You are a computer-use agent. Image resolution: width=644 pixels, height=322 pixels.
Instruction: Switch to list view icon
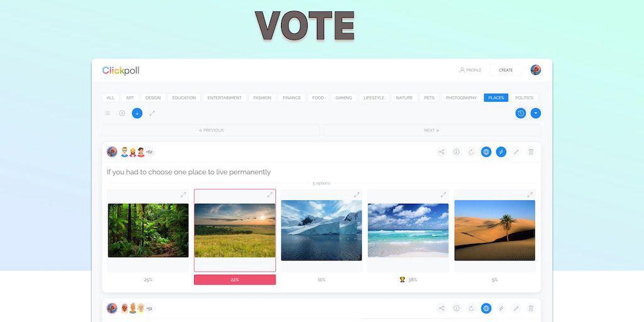(x=107, y=113)
